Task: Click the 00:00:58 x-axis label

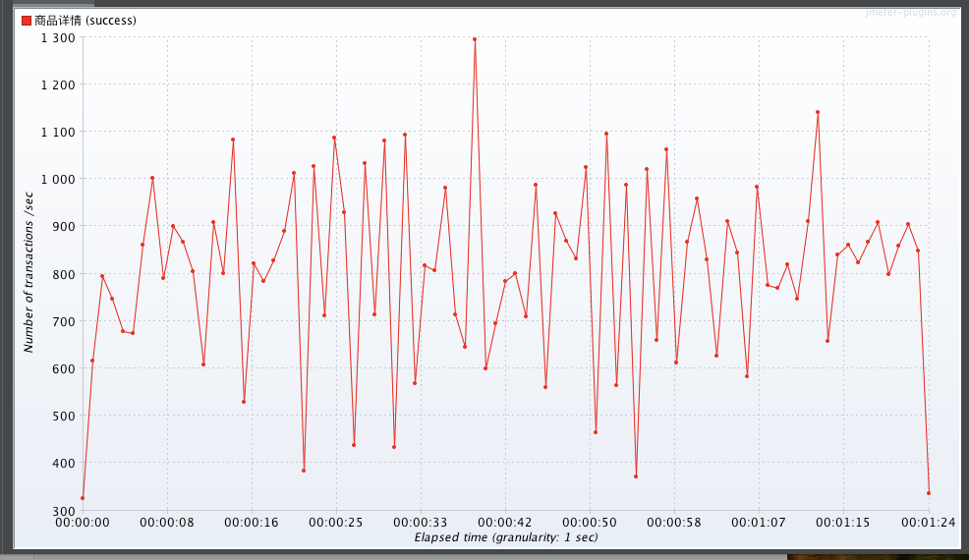Action: coord(674,523)
